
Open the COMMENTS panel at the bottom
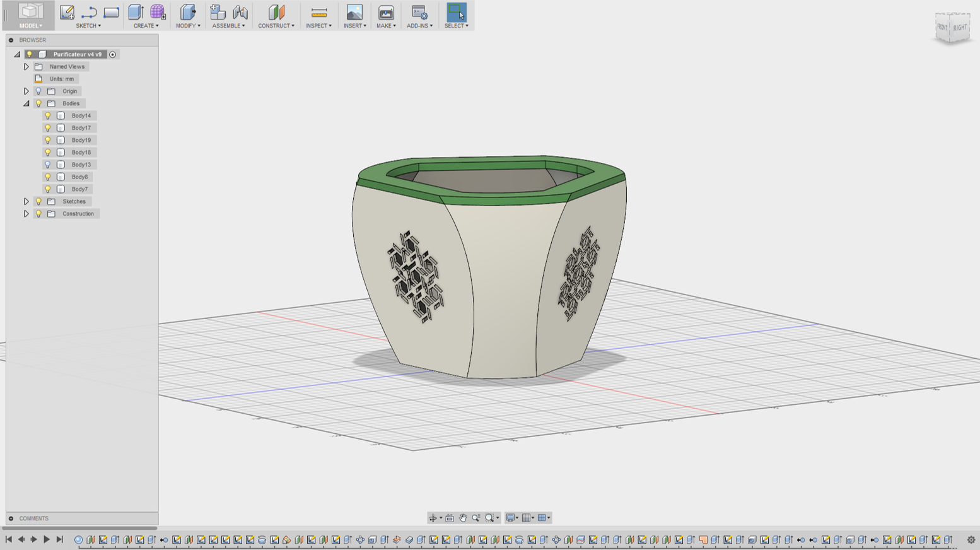[x=33, y=518]
